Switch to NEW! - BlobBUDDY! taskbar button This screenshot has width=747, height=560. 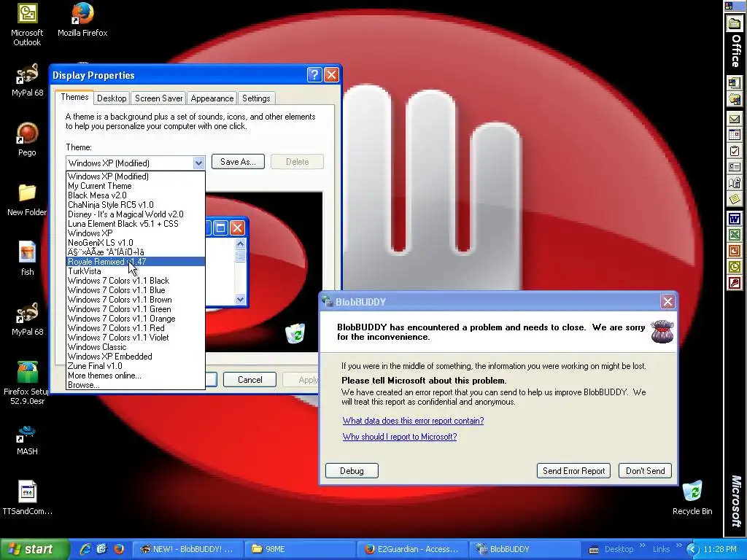point(187,549)
